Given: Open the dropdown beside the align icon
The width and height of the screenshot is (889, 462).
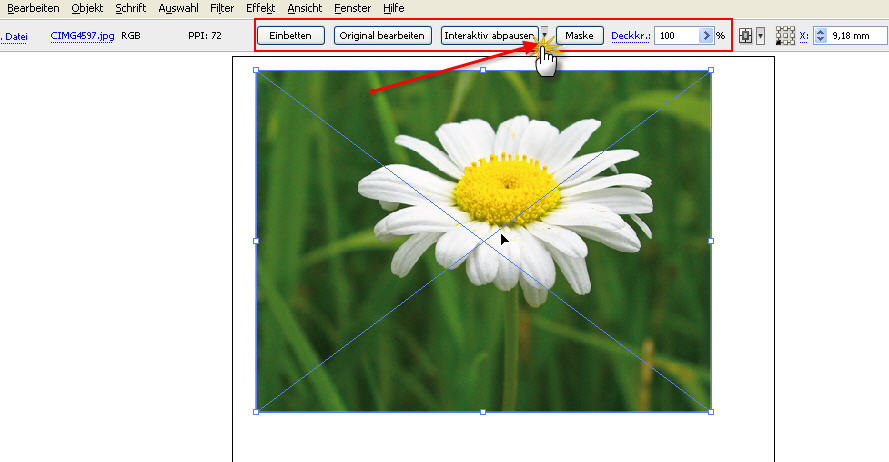Looking at the screenshot, I should point(760,36).
